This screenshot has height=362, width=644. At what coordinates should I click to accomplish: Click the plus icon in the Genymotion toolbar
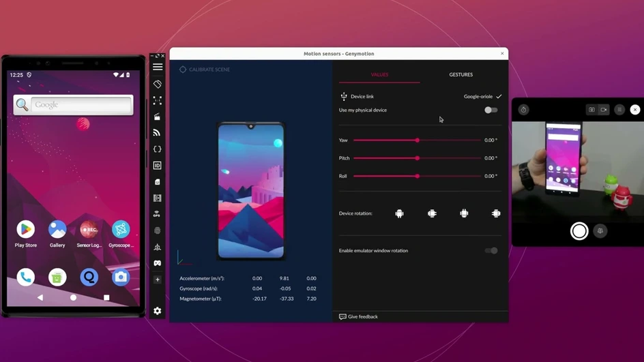coord(158,280)
